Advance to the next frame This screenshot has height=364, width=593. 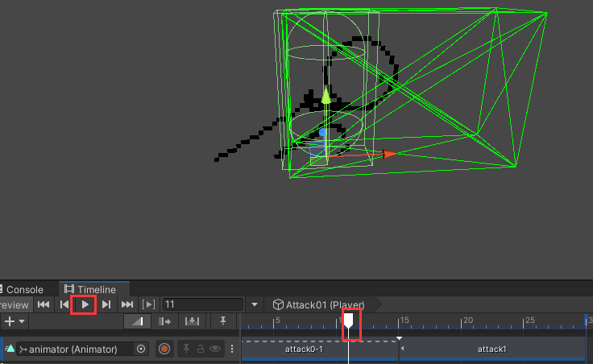[x=106, y=304]
